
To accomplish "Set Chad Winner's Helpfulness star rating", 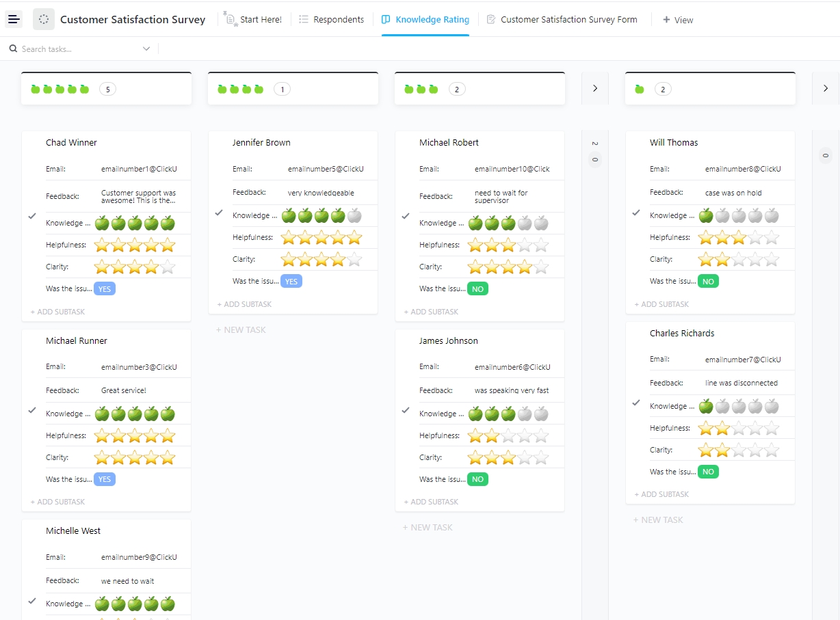I will coord(135,245).
